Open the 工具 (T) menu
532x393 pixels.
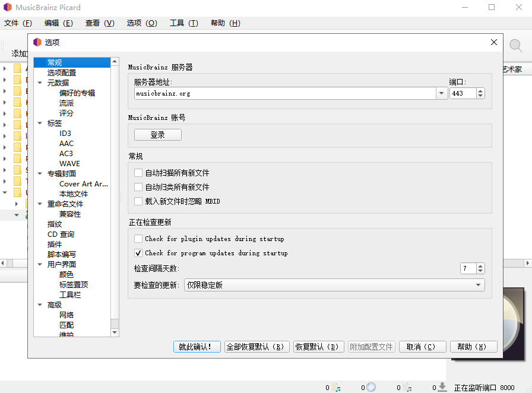183,23
